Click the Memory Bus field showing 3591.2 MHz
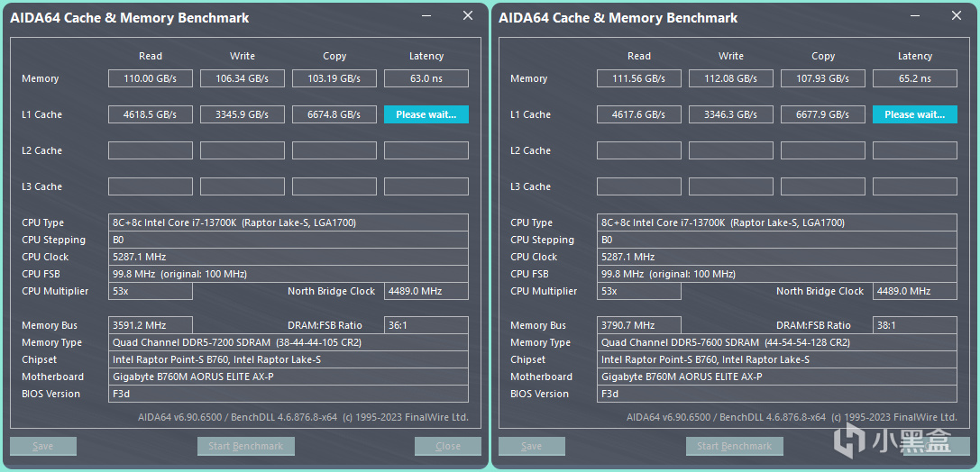 click(x=151, y=325)
